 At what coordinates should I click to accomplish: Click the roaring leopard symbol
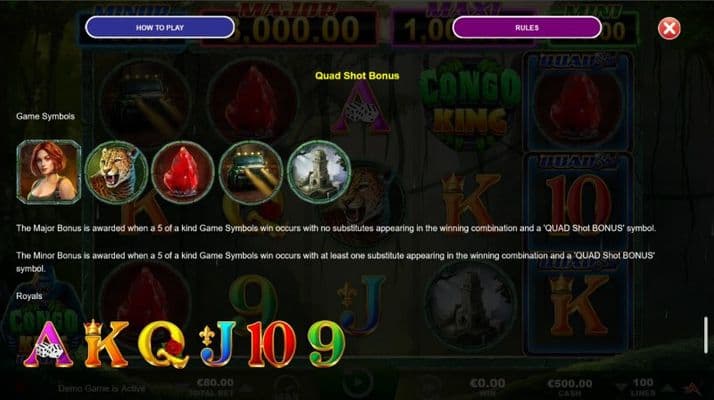coord(116,172)
